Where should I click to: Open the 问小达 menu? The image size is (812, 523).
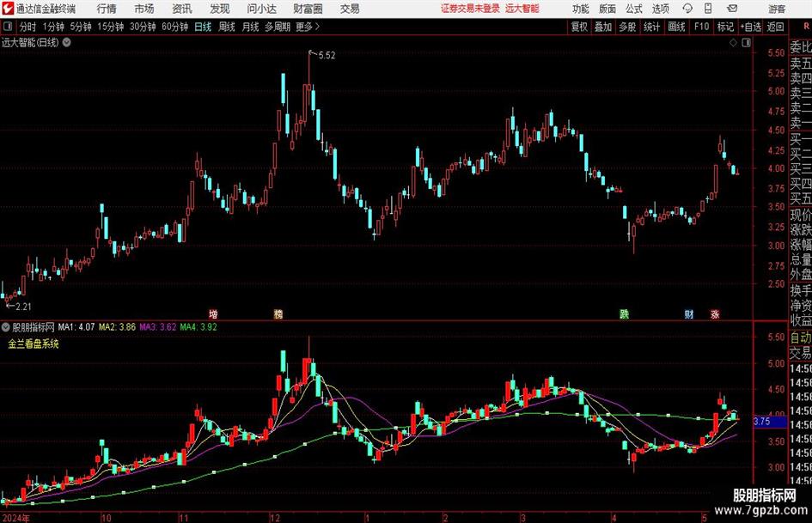pos(261,9)
